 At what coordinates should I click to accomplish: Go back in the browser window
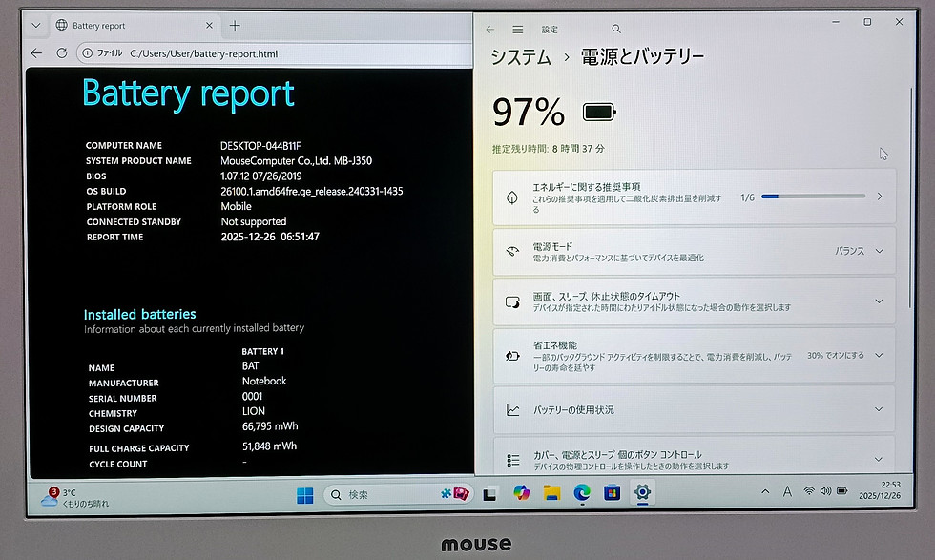pyautogui.click(x=36, y=53)
